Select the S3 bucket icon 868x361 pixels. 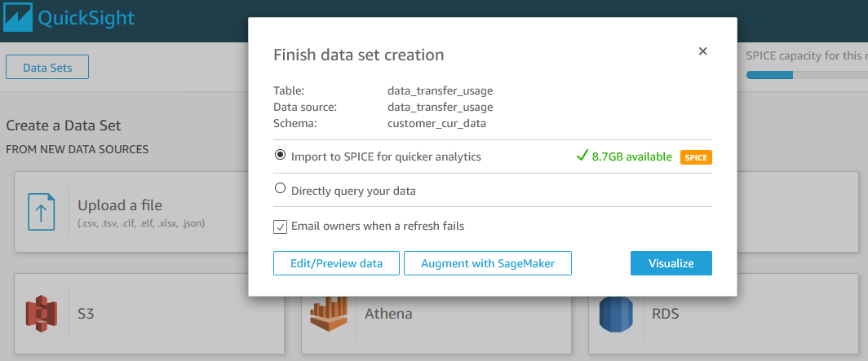pyautogui.click(x=42, y=315)
